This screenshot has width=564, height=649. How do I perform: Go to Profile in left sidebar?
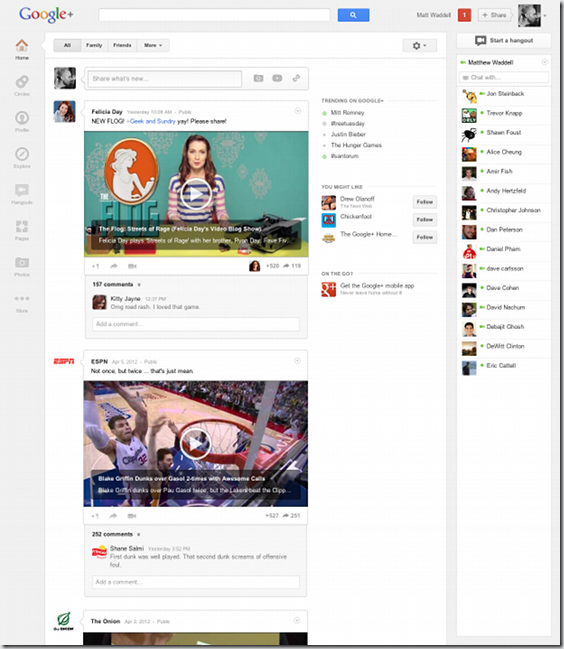click(22, 118)
